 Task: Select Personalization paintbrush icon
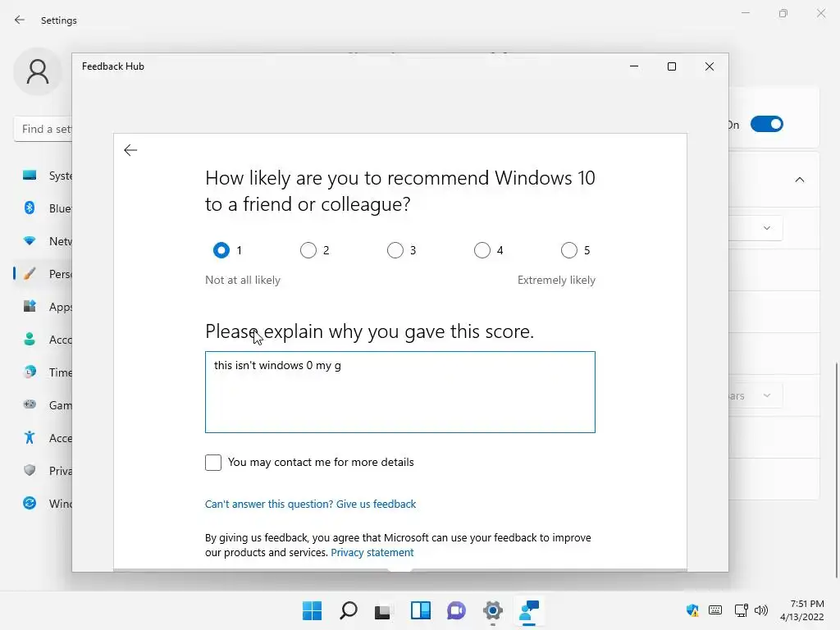[30, 274]
